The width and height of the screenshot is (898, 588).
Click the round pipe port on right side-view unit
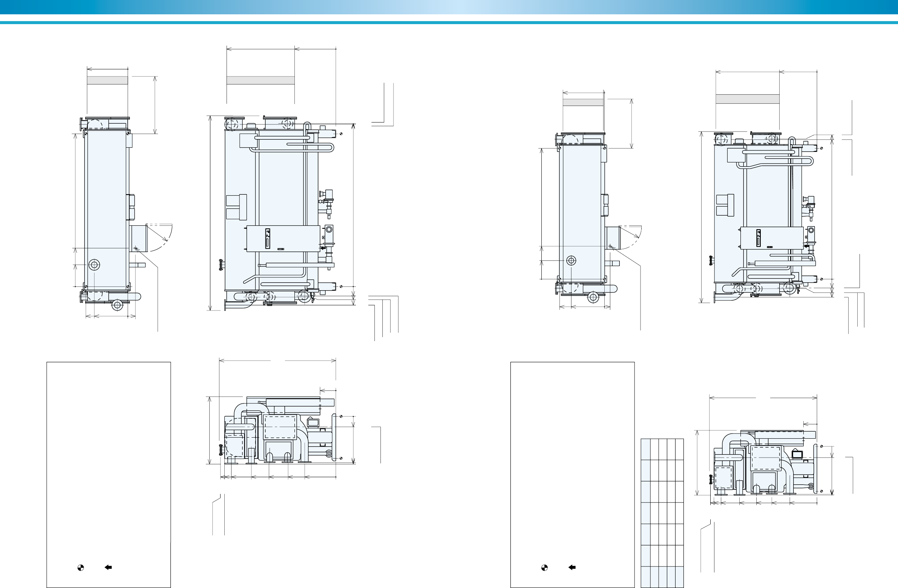571,260
